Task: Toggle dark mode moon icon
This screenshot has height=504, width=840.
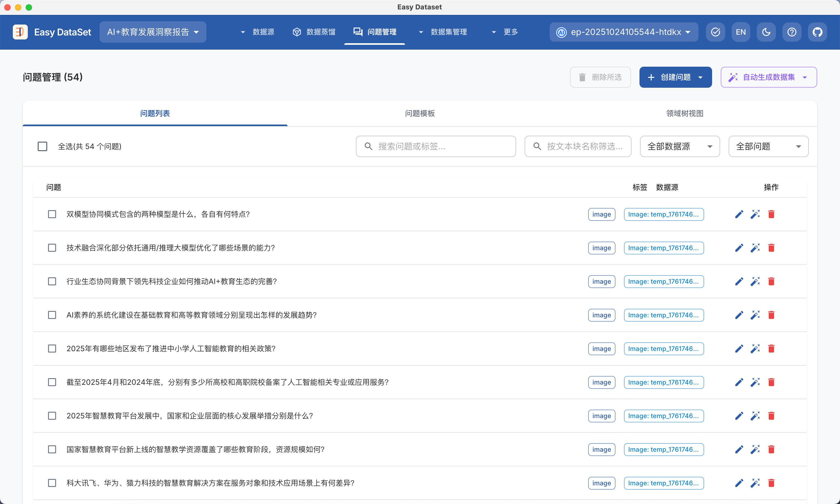Action: tap(766, 32)
